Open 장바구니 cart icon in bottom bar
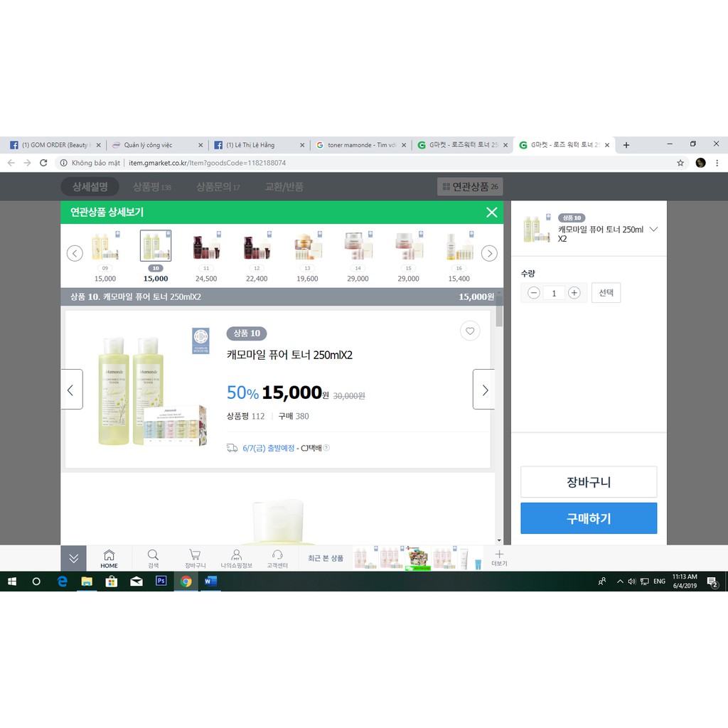Image resolution: width=728 pixels, height=728 pixels. pos(195,559)
